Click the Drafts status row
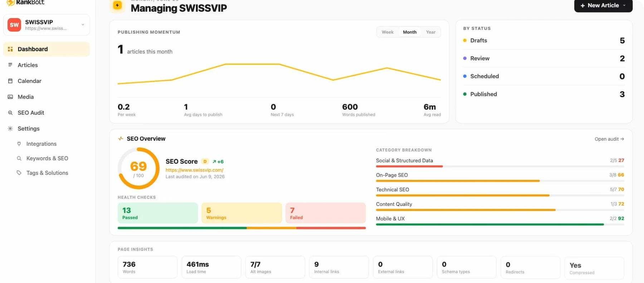Screen dimensions: 644x283 tap(544, 40)
